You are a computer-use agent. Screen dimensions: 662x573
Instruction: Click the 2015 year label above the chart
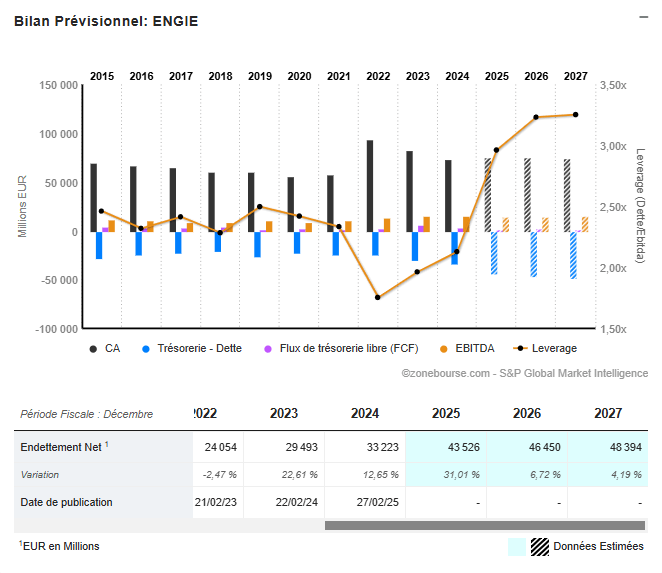click(x=102, y=76)
